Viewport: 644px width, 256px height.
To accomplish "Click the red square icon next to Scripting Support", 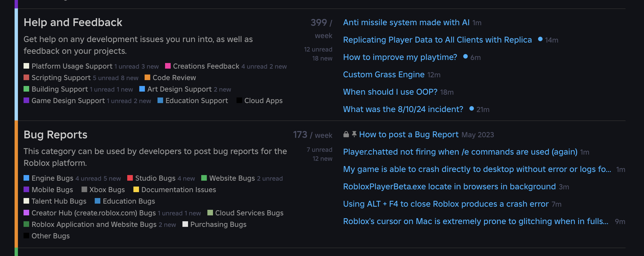I will pyautogui.click(x=27, y=78).
